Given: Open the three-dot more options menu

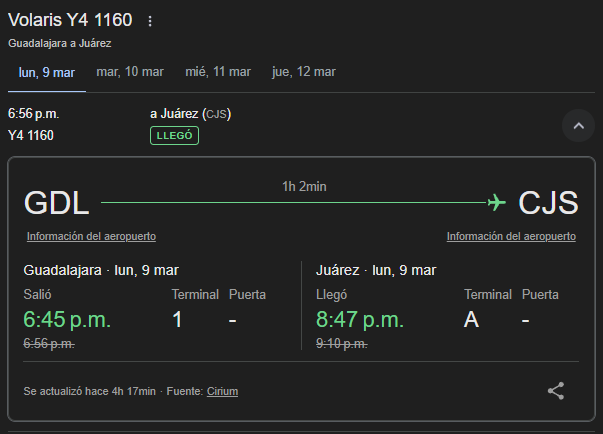Looking at the screenshot, I should point(150,21).
